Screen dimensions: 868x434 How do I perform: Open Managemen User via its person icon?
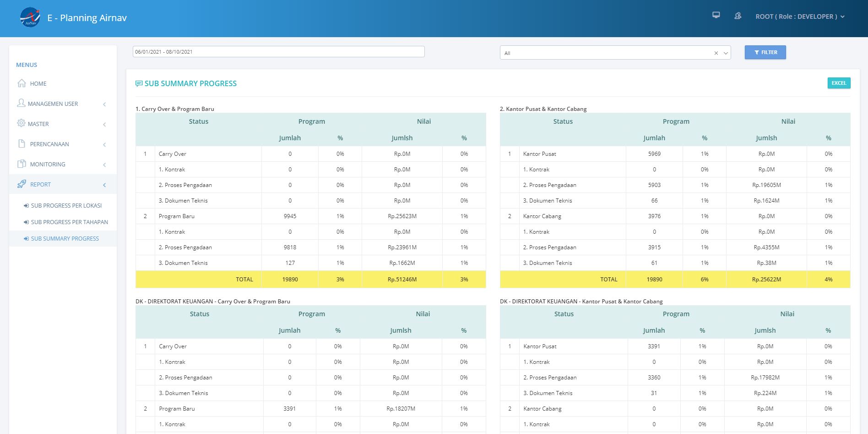(x=21, y=104)
